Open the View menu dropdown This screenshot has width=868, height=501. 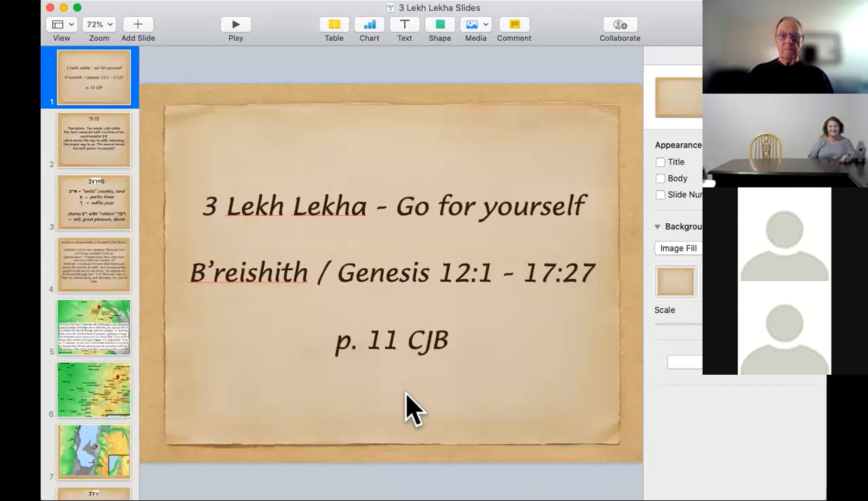(61, 25)
